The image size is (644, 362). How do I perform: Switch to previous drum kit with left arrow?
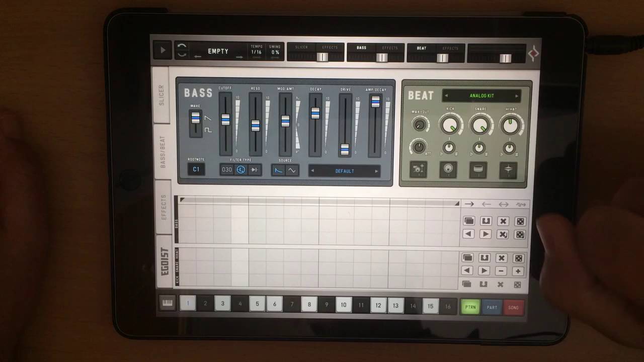click(446, 96)
